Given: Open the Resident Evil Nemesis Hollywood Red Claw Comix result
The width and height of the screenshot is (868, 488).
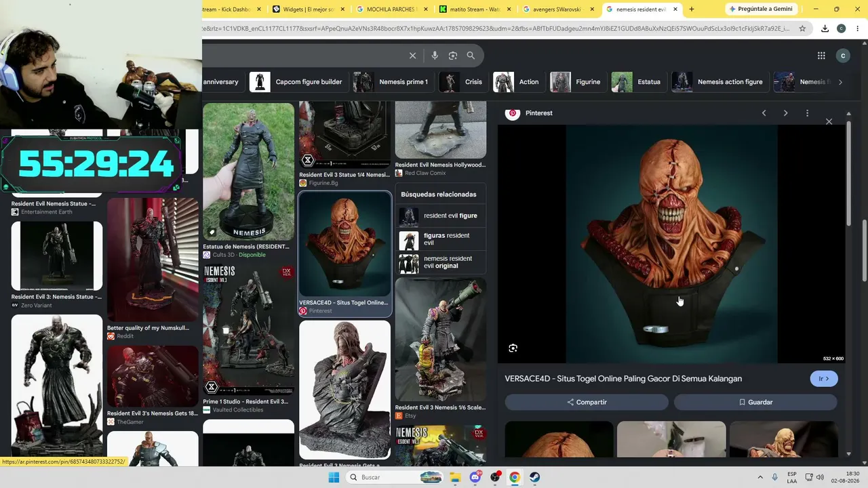Looking at the screenshot, I should [x=441, y=139].
